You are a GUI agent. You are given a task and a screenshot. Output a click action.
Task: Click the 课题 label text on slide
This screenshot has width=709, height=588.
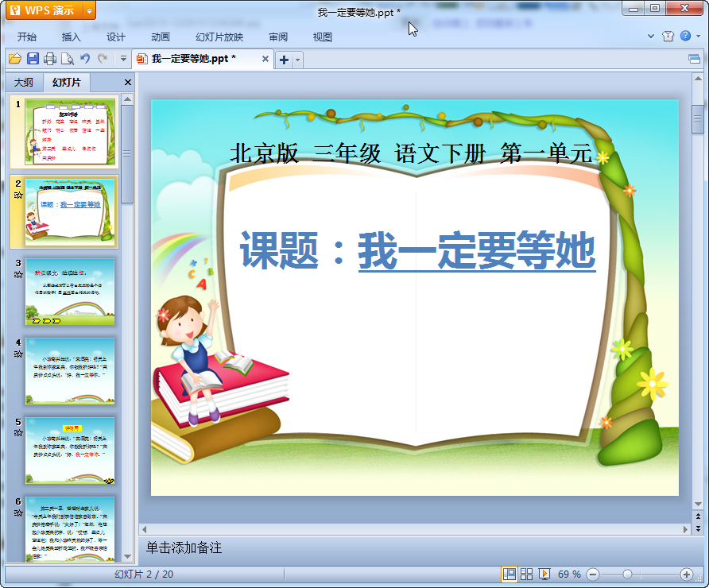click(280, 250)
